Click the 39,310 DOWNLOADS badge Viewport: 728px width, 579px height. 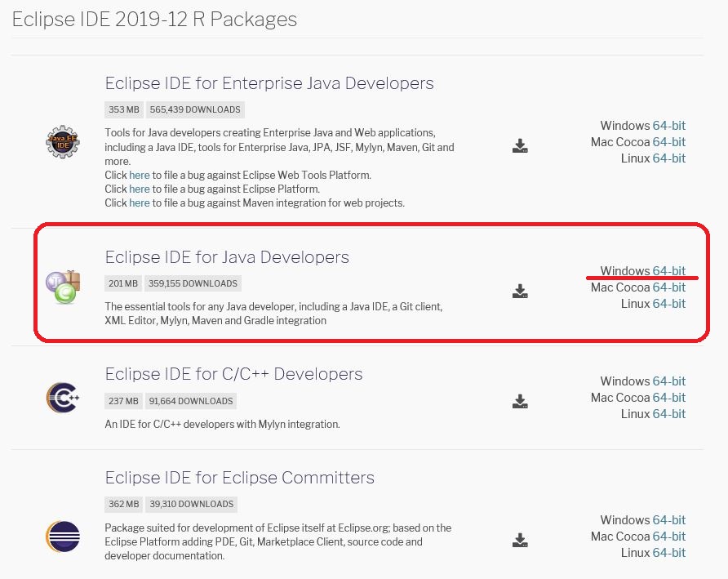pyautogui.click(x=191, y=504)
